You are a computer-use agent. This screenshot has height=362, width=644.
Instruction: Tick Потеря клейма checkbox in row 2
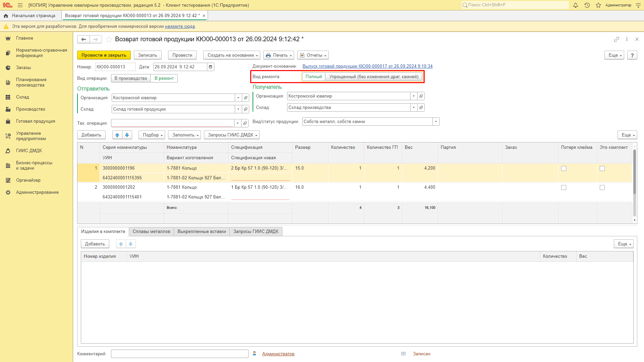563,188
